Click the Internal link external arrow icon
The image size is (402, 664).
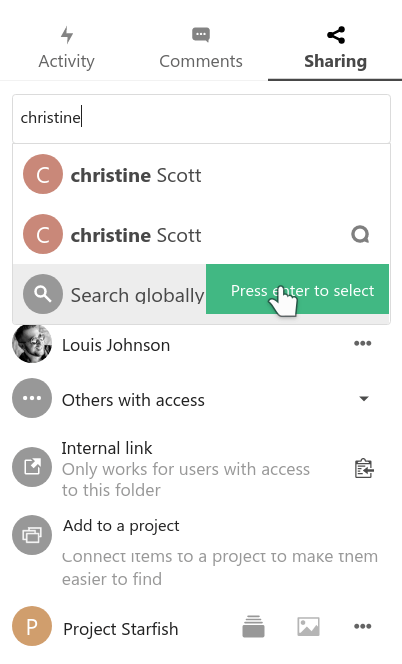click(32, 467)
